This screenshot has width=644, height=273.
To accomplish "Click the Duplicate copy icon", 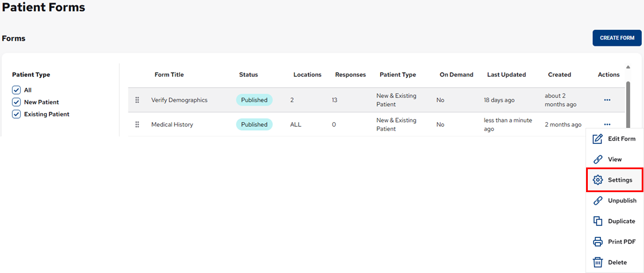I will pos(598,221).
